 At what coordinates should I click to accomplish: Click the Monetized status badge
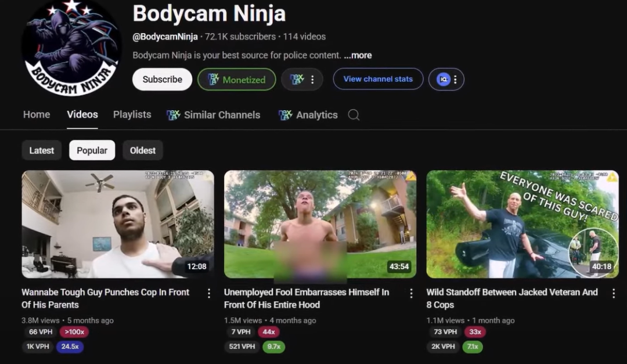236,80
